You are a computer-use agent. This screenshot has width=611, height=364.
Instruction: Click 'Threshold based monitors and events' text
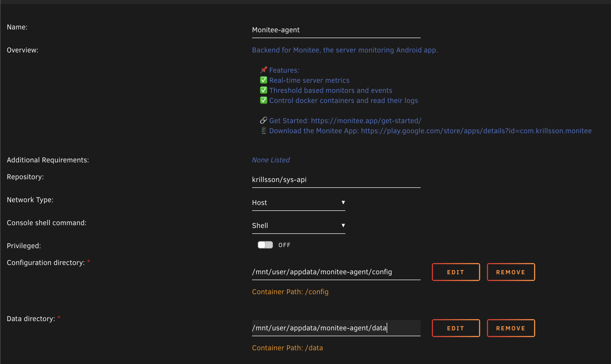331,91
